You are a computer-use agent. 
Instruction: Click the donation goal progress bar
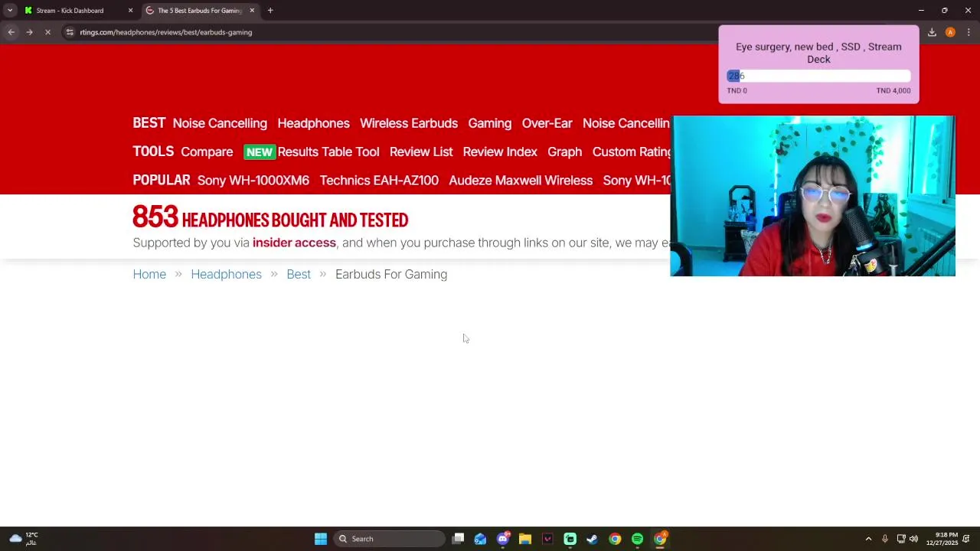[x=818, y=76]
